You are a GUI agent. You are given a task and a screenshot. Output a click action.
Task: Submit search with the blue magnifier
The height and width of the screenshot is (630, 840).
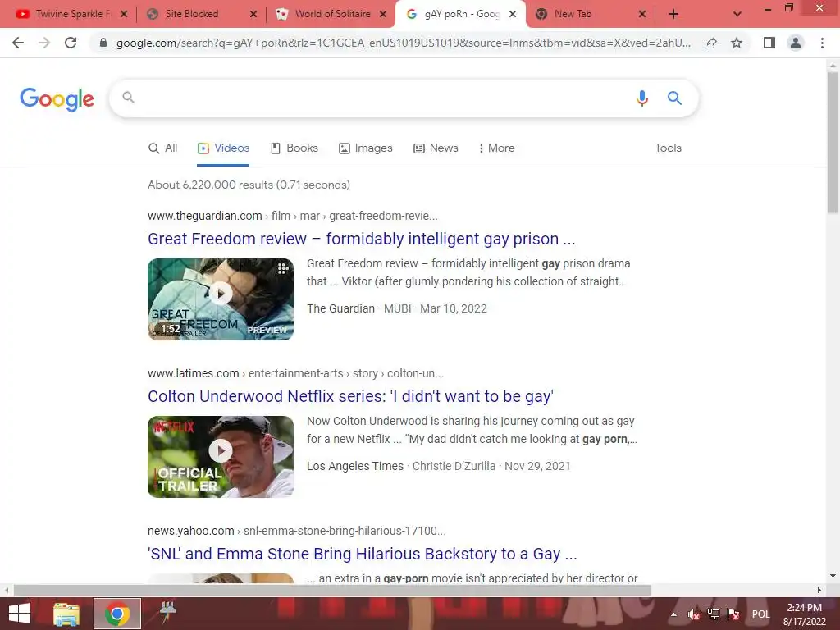(x=674, y=98)
